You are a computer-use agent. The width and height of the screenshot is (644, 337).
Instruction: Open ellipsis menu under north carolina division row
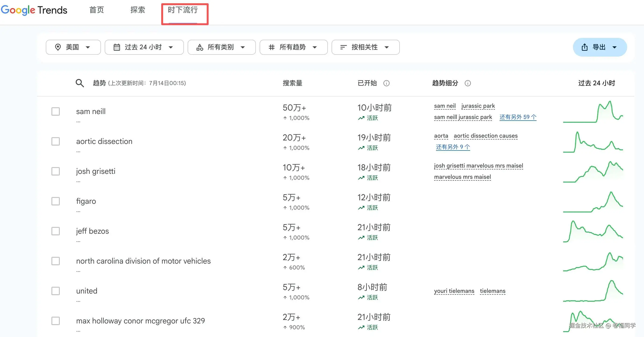78,272
